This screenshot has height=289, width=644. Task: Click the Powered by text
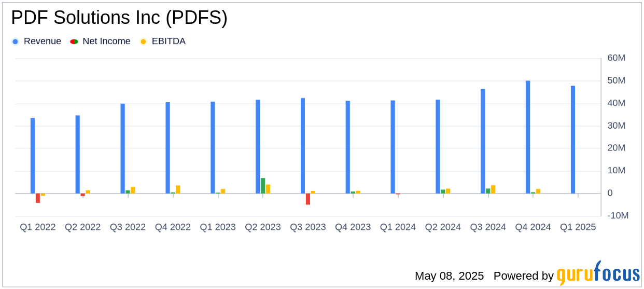pos(524,276)
